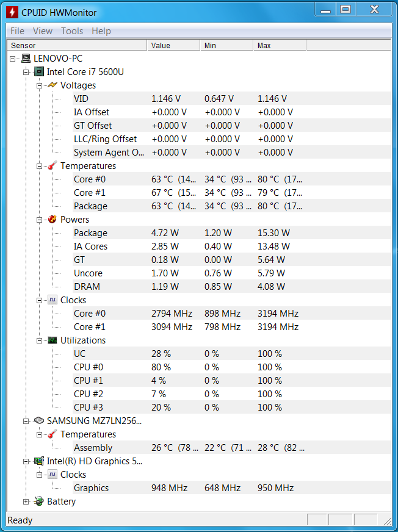
Task: Click the CPU Clocks waveform icon
Action: (x=52, y=300)
